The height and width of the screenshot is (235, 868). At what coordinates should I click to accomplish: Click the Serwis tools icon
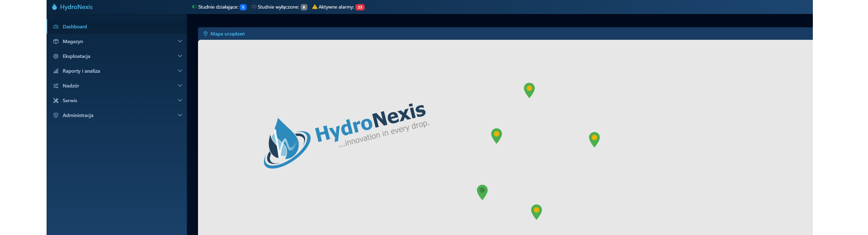(x=56, y=101)
